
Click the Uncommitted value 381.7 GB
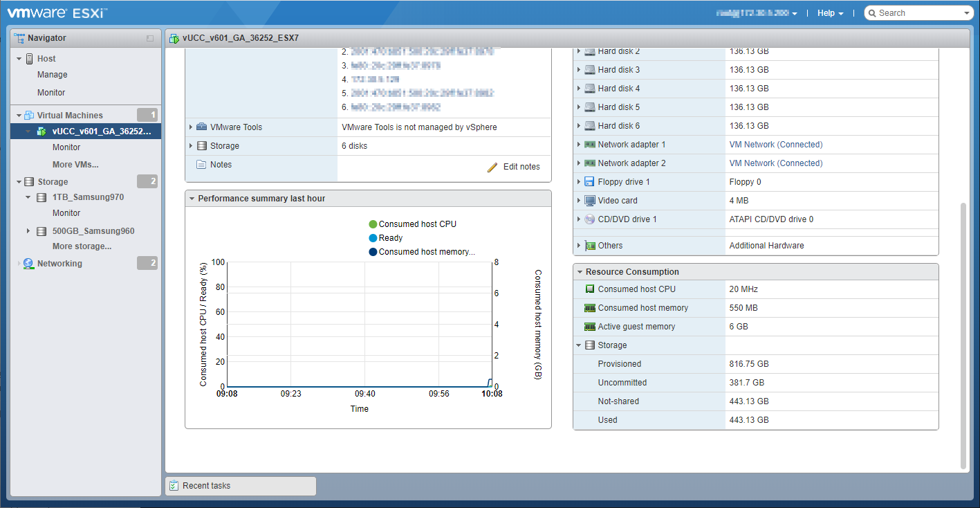pyautogui.click(x=747, y=383)
